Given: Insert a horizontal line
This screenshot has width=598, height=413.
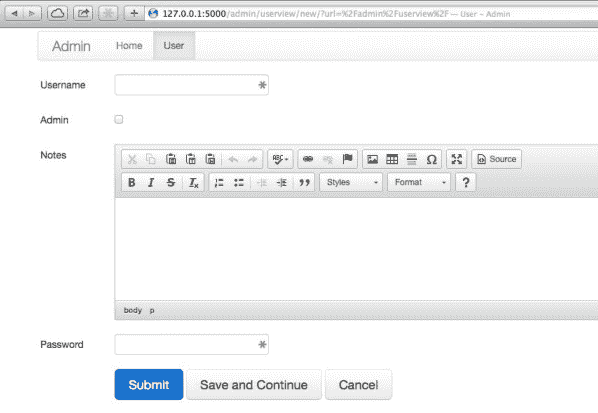Looking at the screenshot, I should 412,159.
